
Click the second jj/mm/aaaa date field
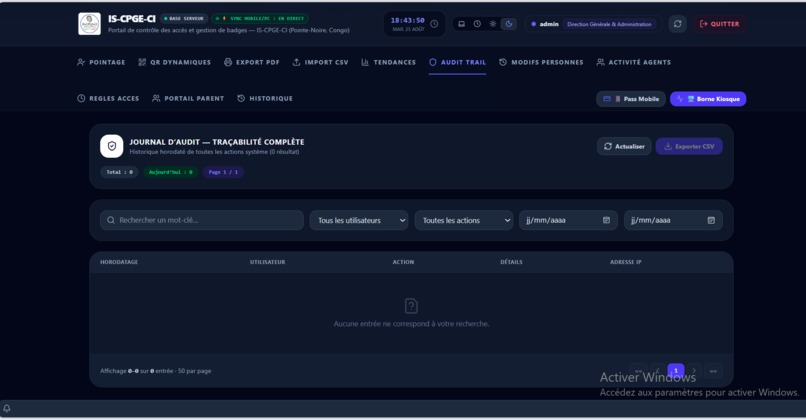(673, 220)
